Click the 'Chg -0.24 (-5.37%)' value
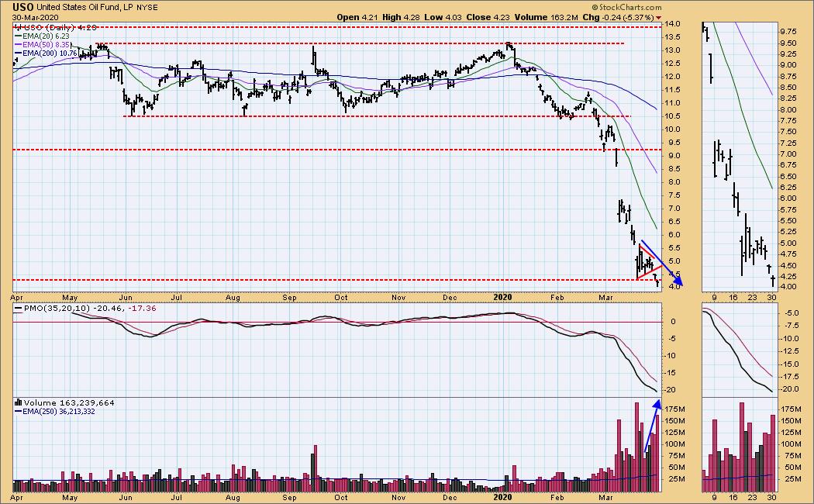The width and height of the screenshot is (814, 504). pos(618,17)
